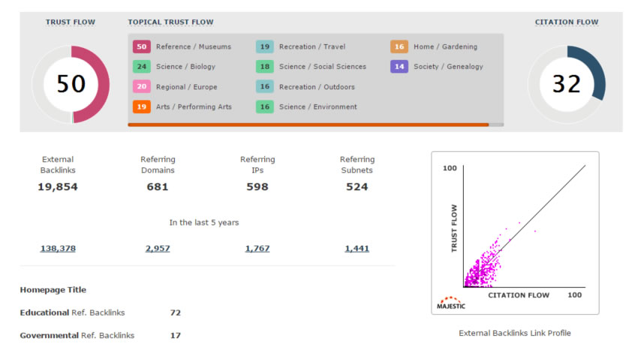This screenshot has height=347, width=644.
Task: Select the Reference / Museums topic label
Action: 194,47
